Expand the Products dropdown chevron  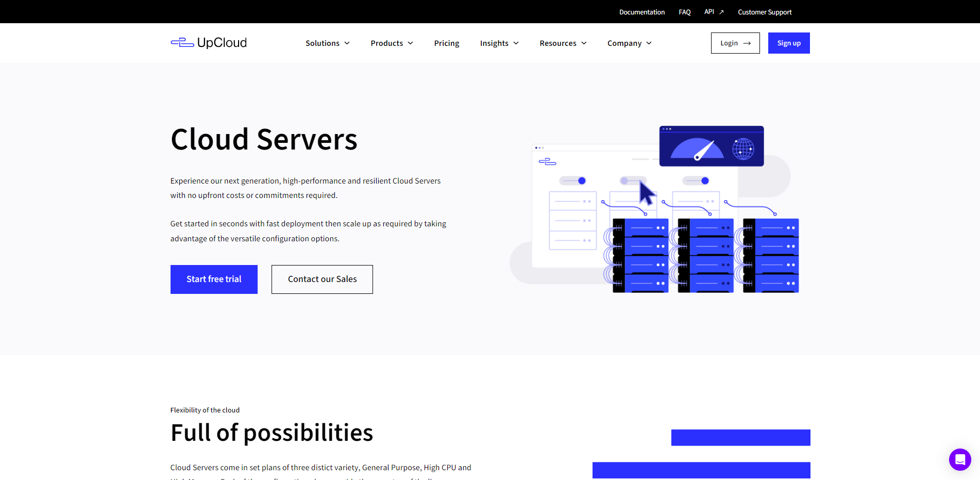point(411,43)
